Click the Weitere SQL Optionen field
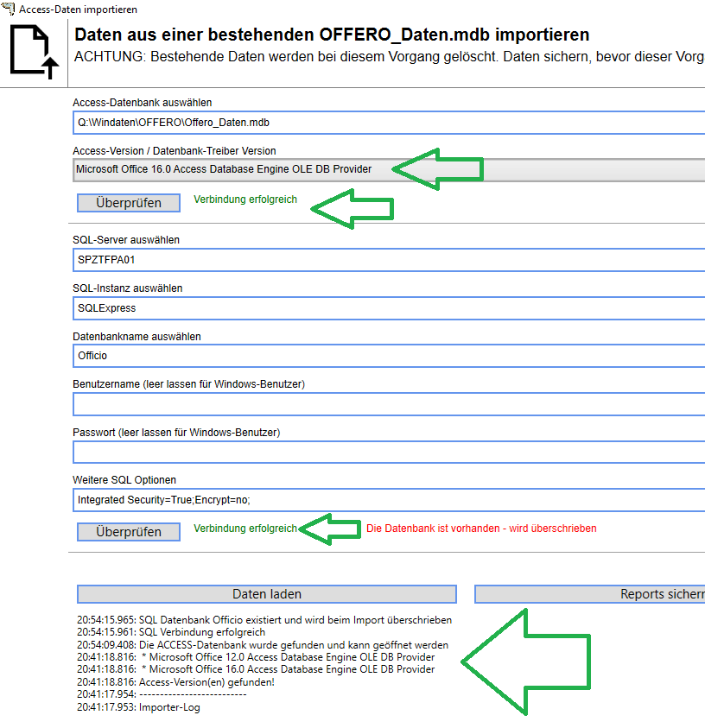 click(x=389, y=499)
